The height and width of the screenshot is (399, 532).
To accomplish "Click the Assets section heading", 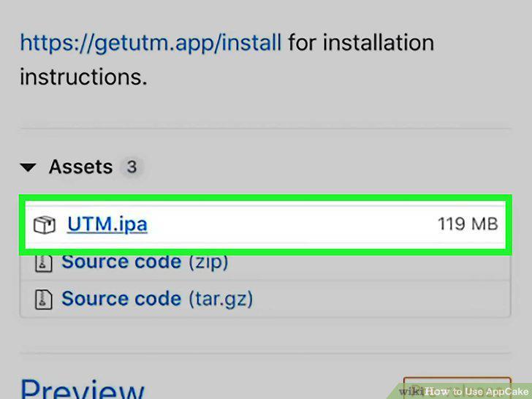I will (x=80, y=167).
